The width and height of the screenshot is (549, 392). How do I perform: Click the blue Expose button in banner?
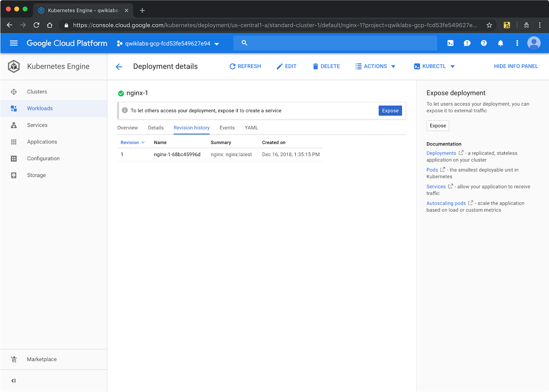tap(390, 111)
